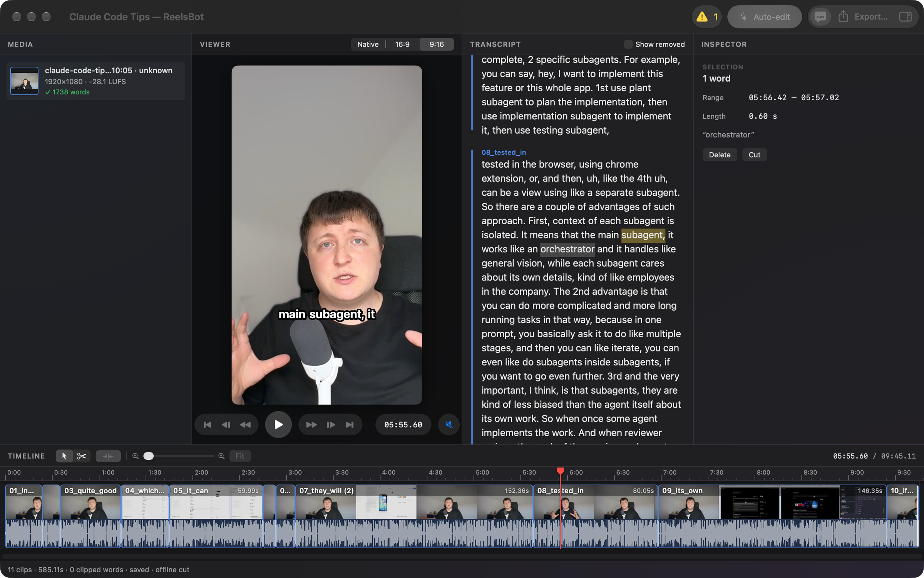Select the 09_its_own timeline clip
The width and height of the screenshot is (924, 578).
tap(772, 516)
